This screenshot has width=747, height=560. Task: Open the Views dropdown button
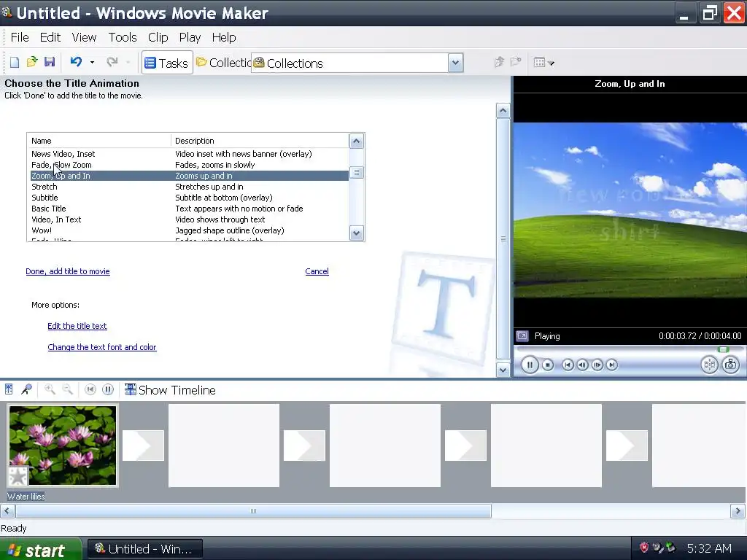543,63
